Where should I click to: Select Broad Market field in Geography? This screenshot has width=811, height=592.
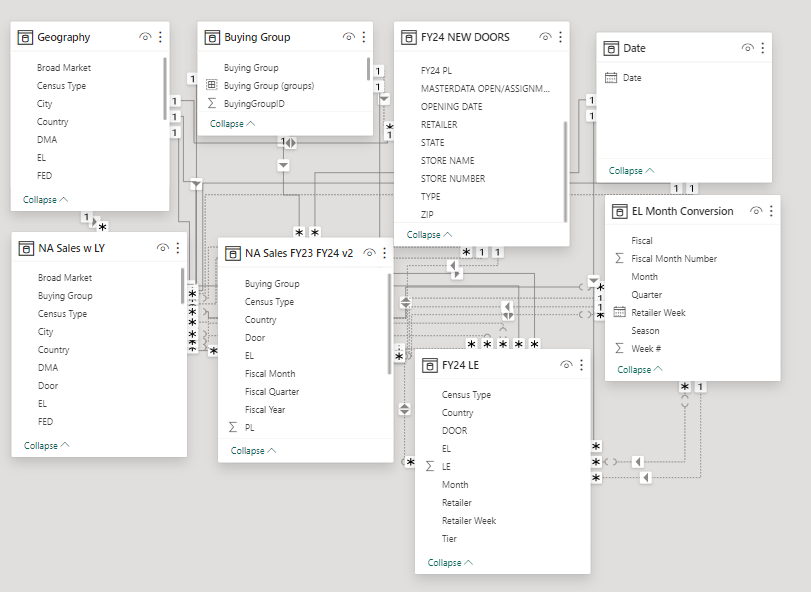point(64,67)
